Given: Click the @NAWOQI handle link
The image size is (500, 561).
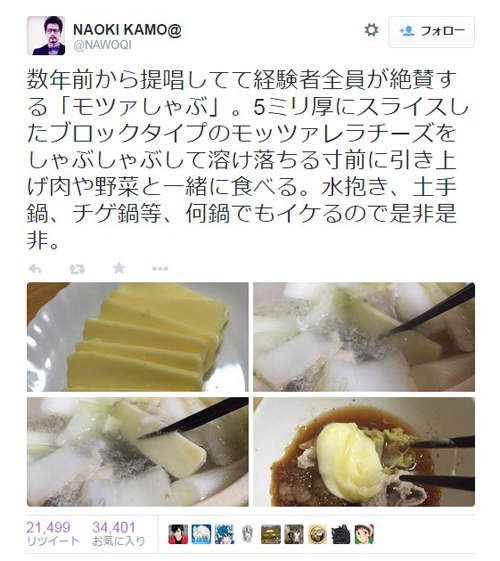Looking at the screenshot, I should tap(102, 45).
